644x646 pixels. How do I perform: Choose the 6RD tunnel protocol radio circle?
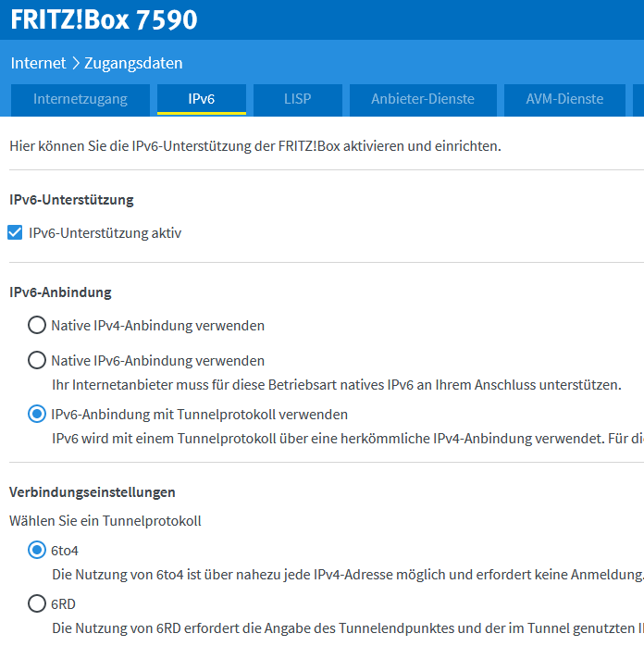click(37, 604)
